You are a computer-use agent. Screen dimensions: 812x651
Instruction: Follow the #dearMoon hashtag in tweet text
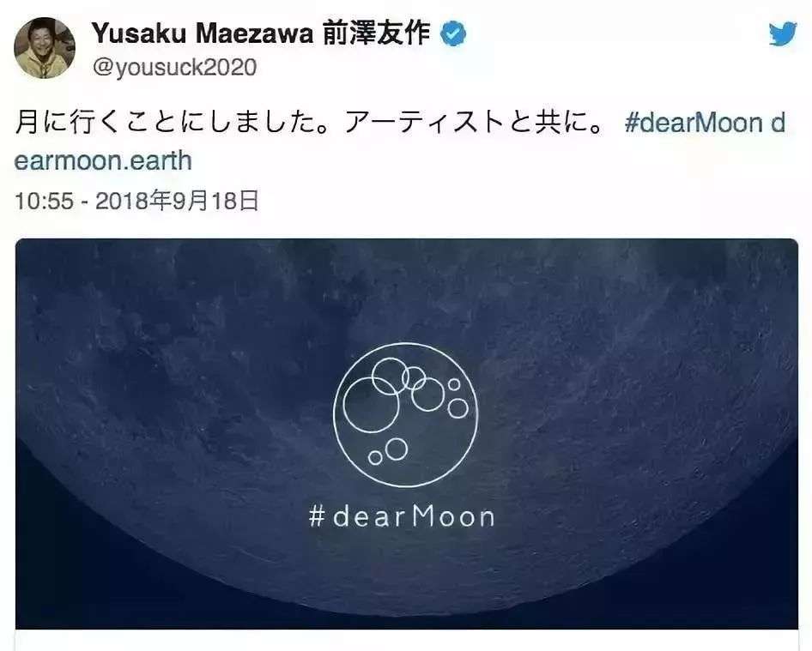pos(694,124)
